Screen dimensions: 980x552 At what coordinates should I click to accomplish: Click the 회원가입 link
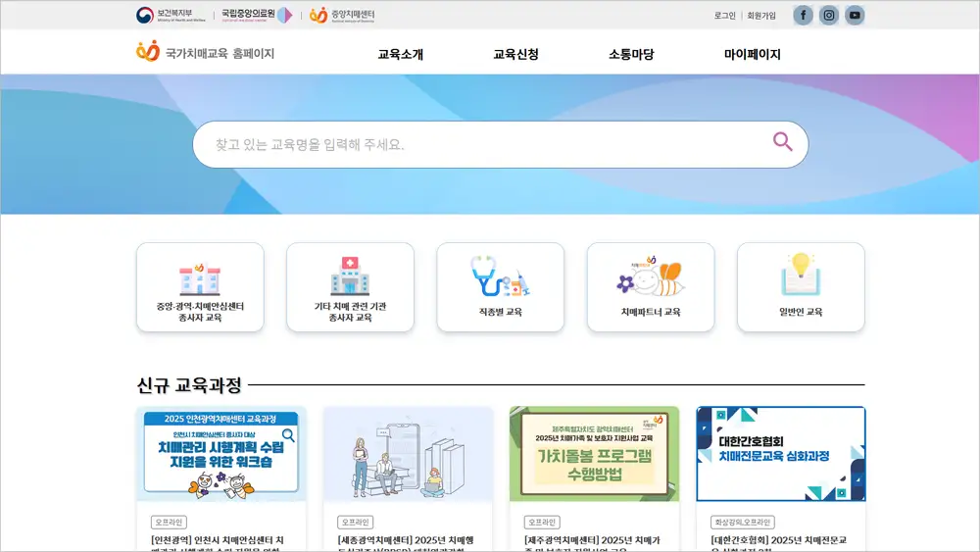(x=760, y=16)
